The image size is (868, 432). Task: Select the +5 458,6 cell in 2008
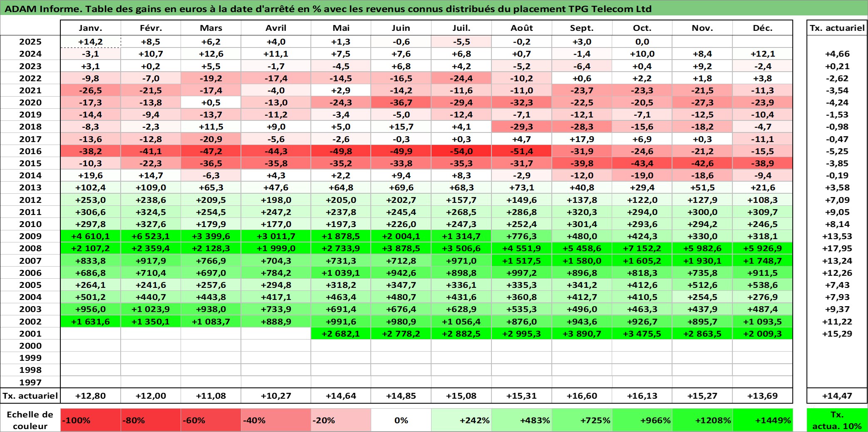(582, 248)
